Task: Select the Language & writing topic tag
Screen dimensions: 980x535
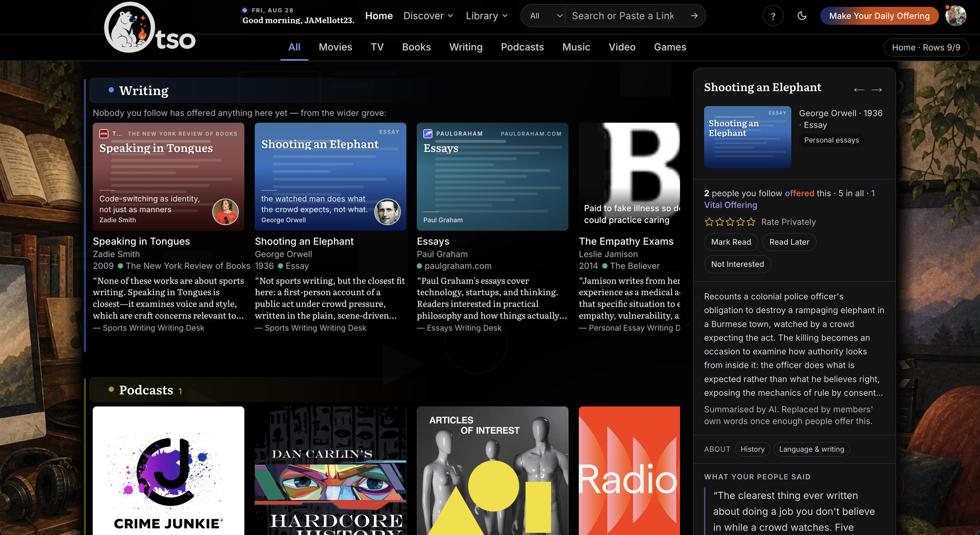Action: pos(811,449)
